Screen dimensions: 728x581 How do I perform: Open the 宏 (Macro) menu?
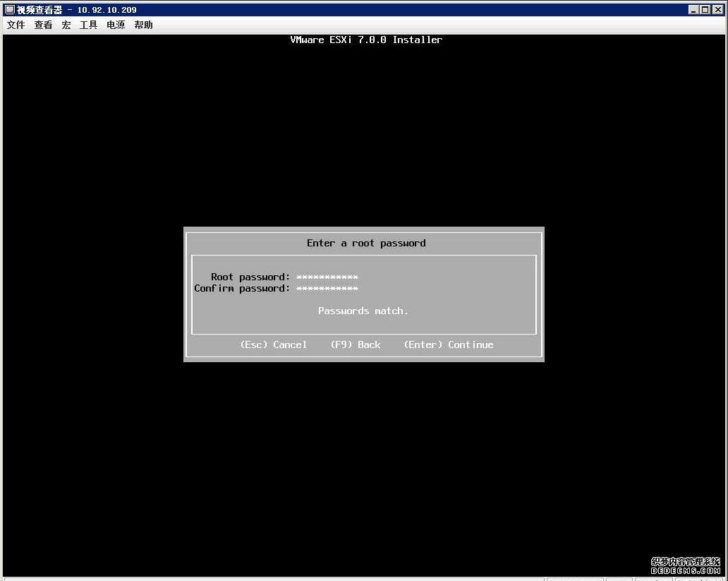pos(66,25)
